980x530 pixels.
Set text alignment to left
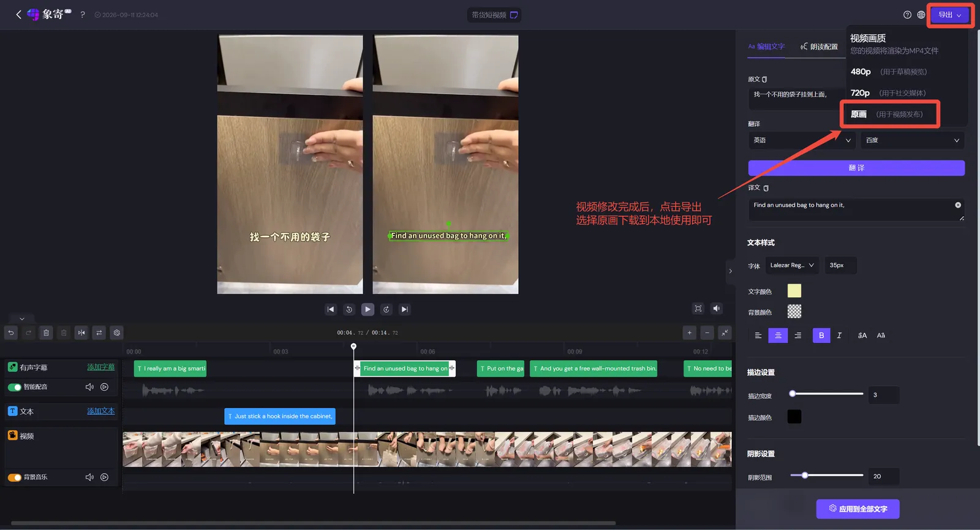point(758,335)
